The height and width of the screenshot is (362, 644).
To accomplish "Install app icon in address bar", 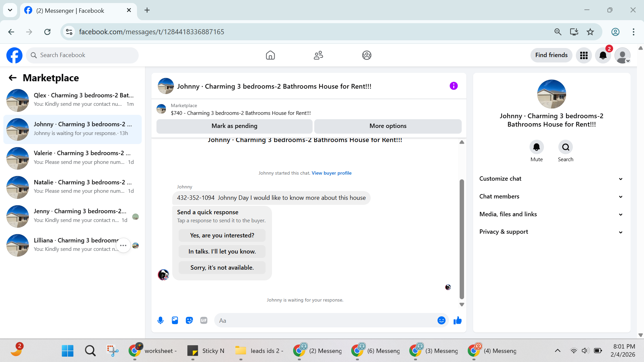I will [x=574, y=32].
